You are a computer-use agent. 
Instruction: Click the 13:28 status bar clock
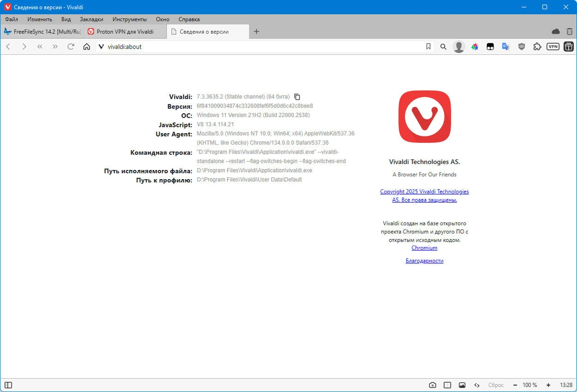click(x=566, y=385)
